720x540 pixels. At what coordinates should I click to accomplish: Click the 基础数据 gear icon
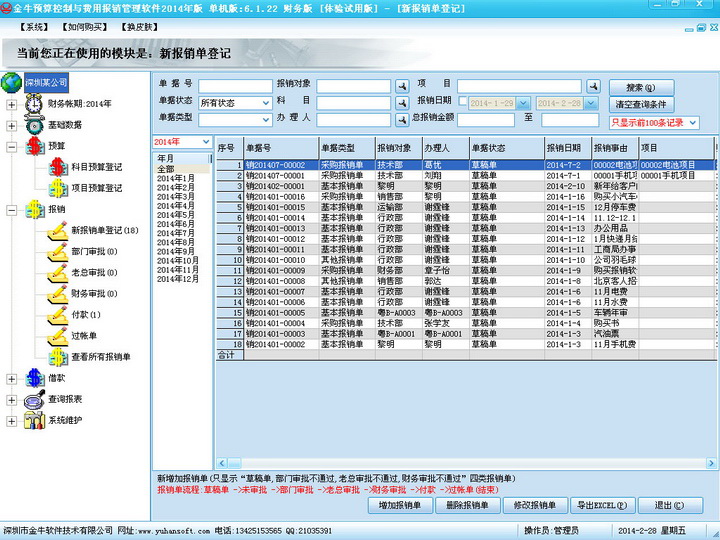point(34,126)
